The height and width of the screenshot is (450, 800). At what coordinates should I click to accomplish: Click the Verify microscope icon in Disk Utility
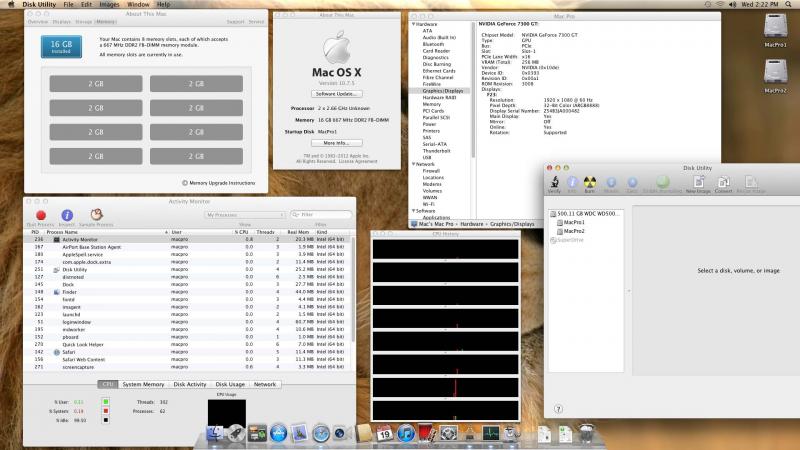coord(554,182)
